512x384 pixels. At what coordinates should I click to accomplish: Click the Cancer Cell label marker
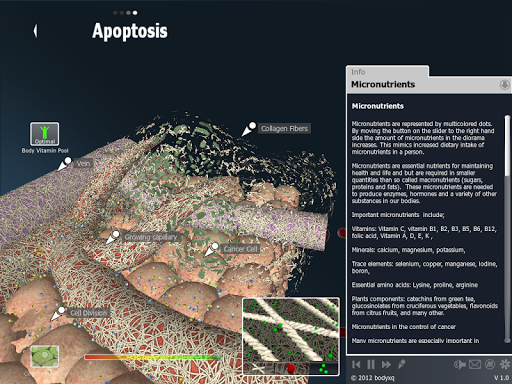[240, 249]
